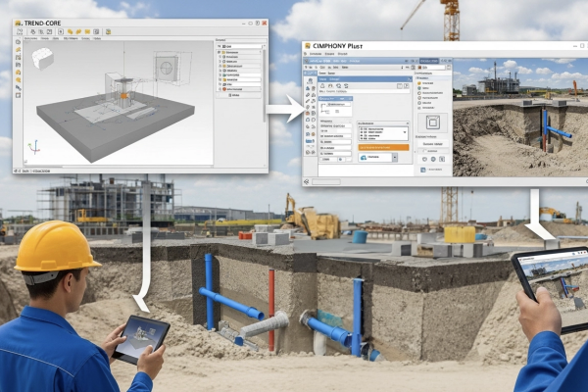Open the first menu in CIMPHONY Plus menu bar
This screenshot has width=588, height=392.
tap(314, 60)
